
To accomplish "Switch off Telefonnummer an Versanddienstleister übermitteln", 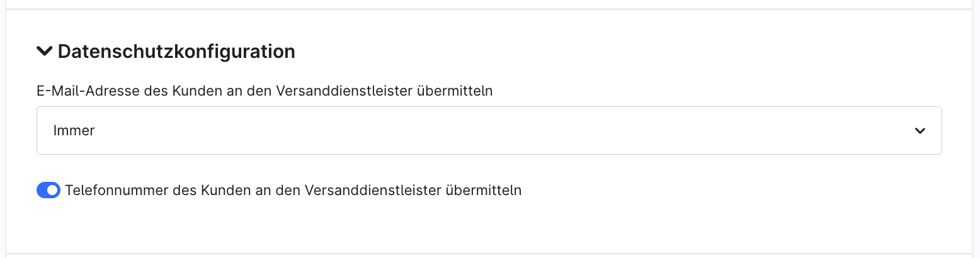I will coord(48,190).
